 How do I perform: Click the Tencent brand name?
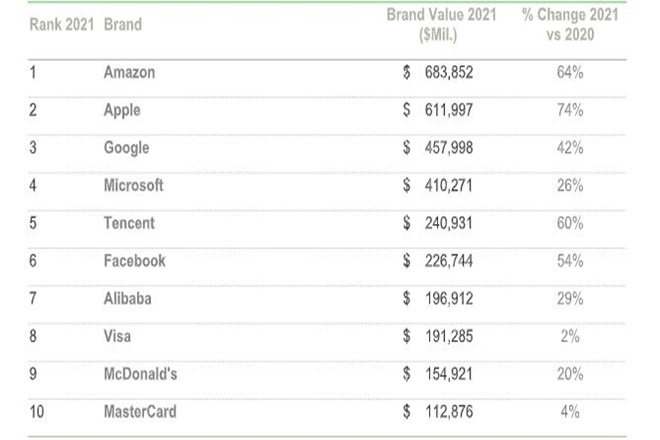pyautogui.click(x=129, y=223)
